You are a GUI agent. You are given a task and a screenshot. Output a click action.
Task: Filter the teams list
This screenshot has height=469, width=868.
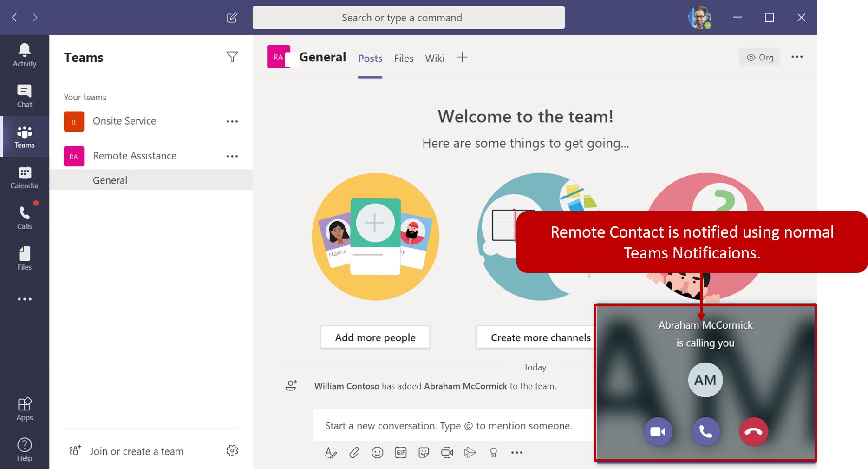[x=232, y=57]
